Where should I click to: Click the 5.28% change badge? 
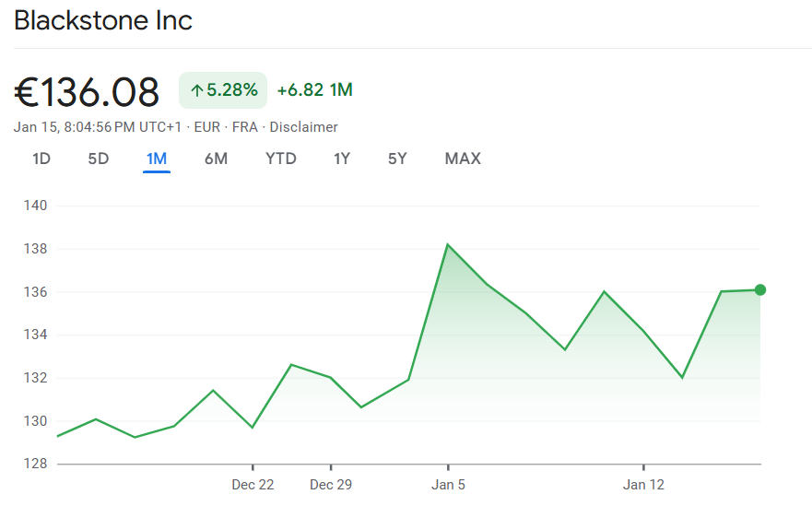(x=223, y=90)
